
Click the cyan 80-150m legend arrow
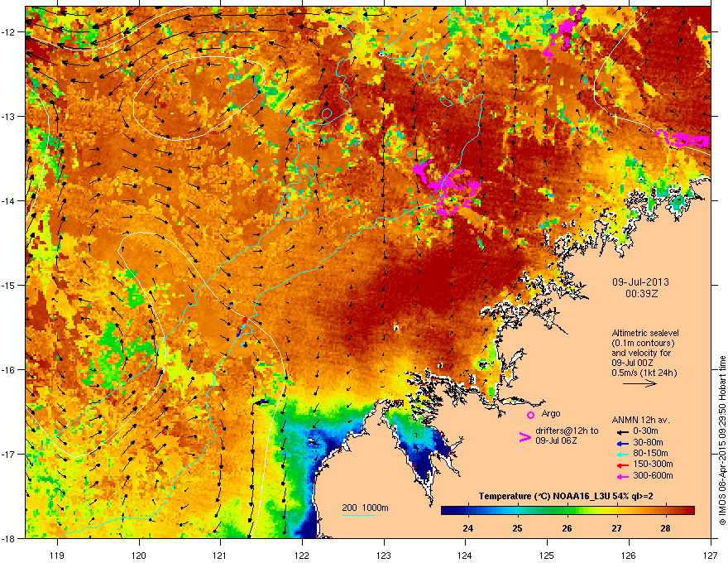622,455
